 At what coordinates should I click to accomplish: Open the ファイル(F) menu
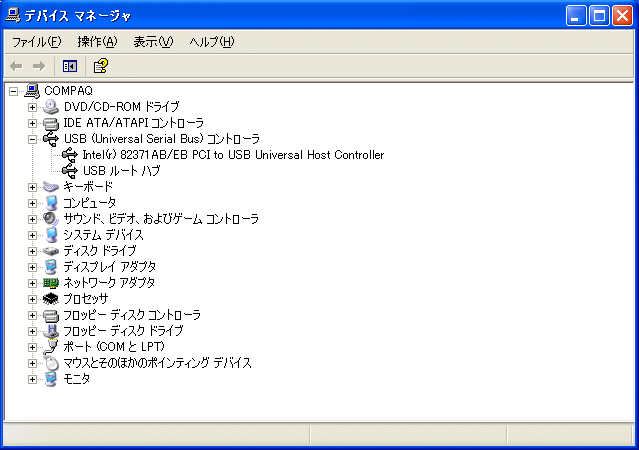(x=36, y=42)
